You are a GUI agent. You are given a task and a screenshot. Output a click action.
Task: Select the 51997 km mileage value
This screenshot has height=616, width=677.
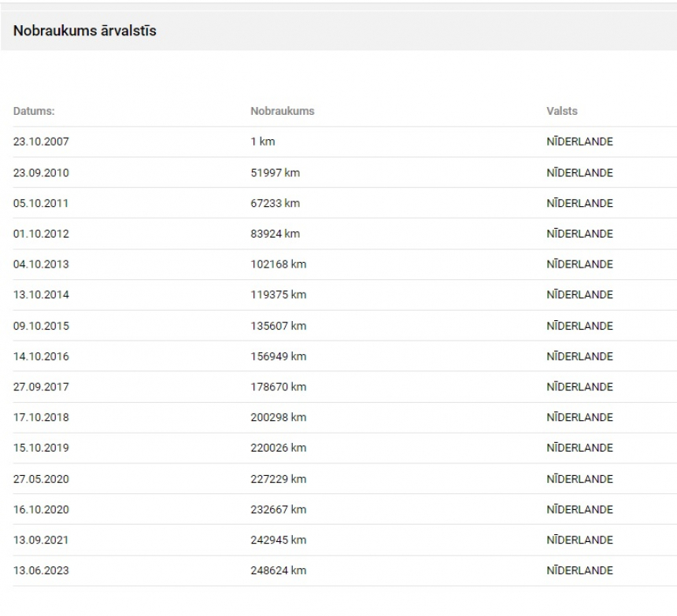[x=275, y=172]
